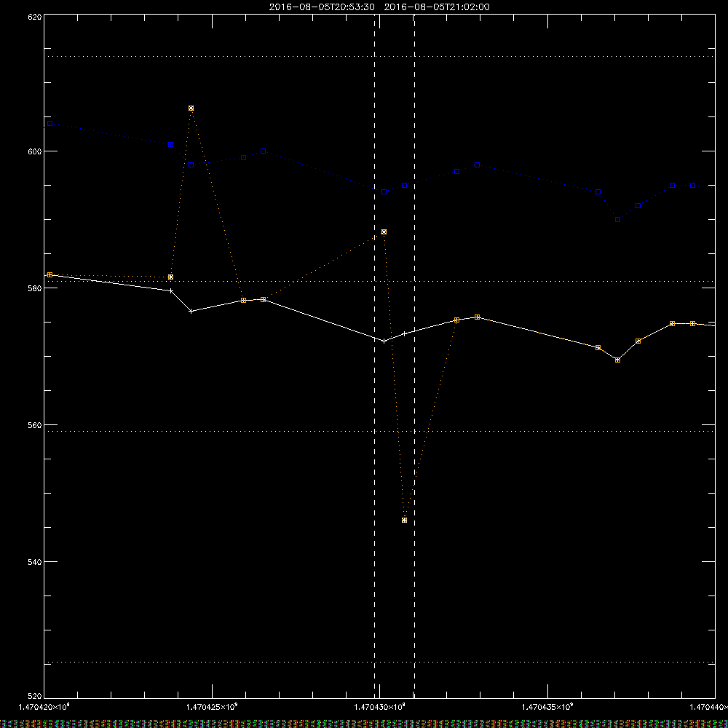728x728 pixels.
Task: Click the x-axis label 1.470435×10⁹
Action: click(547, 707)
